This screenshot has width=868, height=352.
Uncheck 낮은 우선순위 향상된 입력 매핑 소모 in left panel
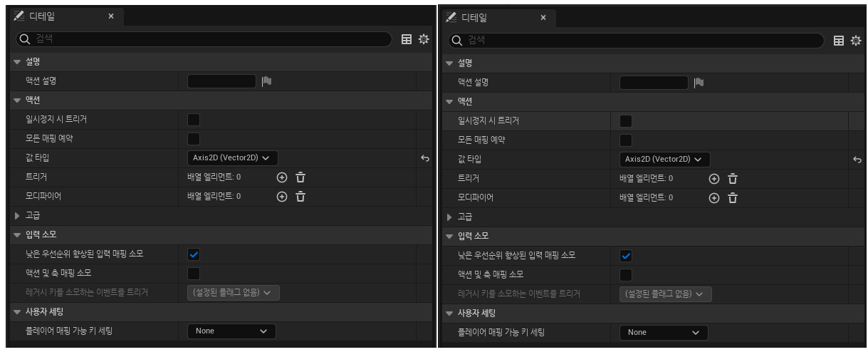coord(194,254)
